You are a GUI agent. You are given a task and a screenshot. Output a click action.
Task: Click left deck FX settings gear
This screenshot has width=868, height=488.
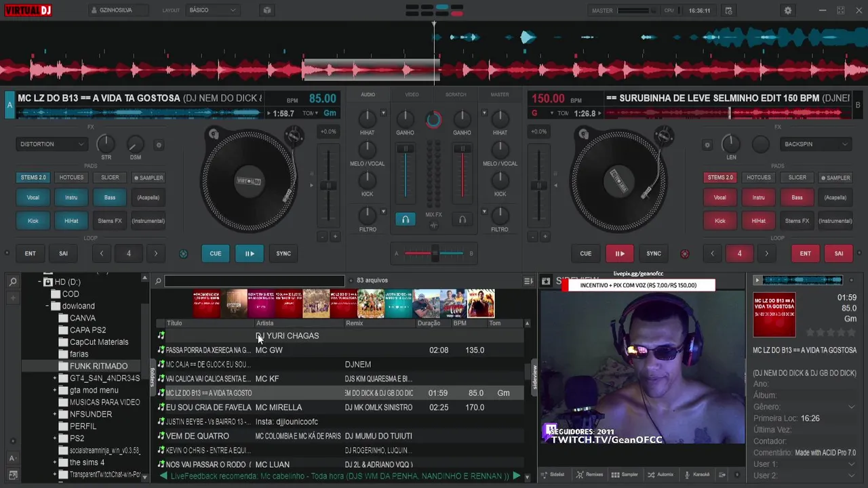coord(159,144)
